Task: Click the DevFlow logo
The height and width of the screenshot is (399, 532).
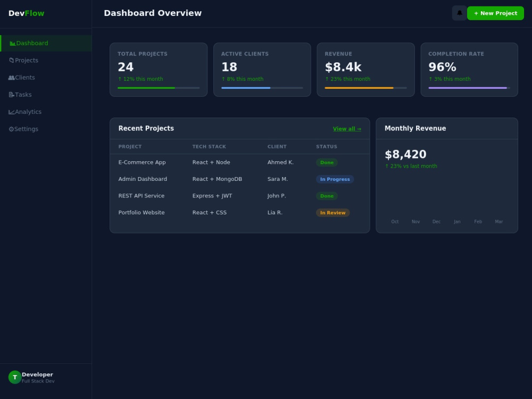Action: point(27,13)
